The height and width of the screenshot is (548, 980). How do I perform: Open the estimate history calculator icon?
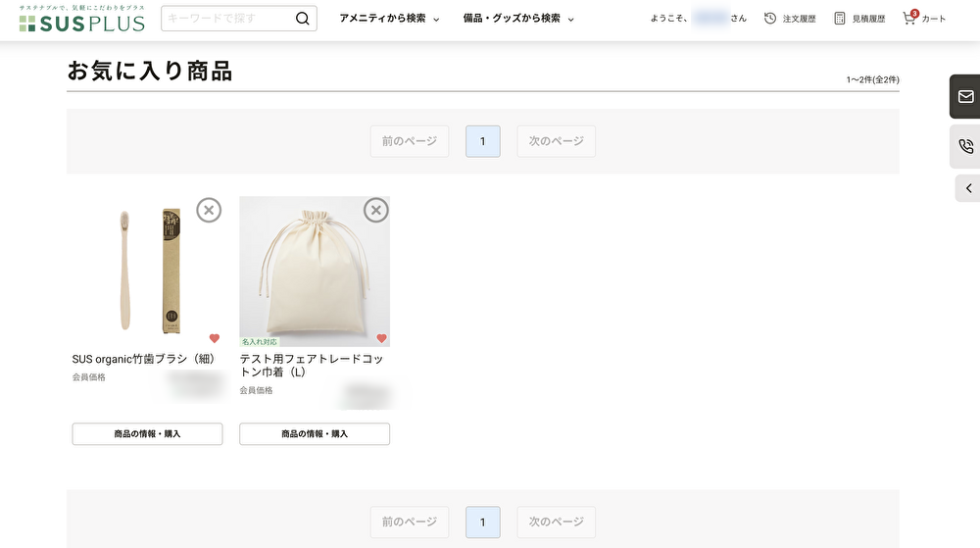(840, 19)
